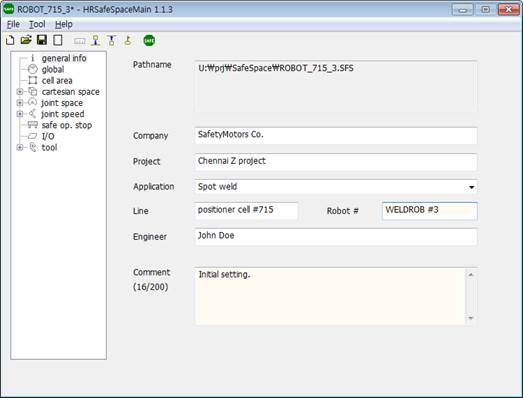523x398 pixels.
Task: Open the File menu
Action: coord(13,24)
